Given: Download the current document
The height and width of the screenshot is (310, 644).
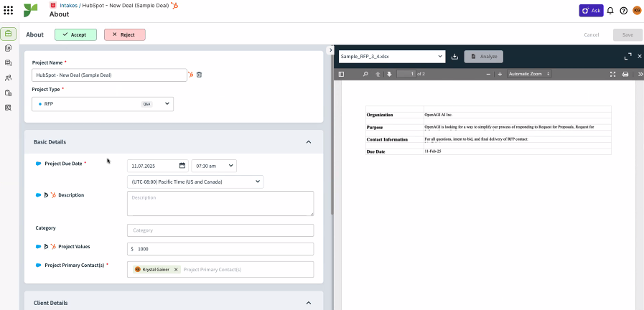Looking at the screenshot, I should [x=454, y=57].
